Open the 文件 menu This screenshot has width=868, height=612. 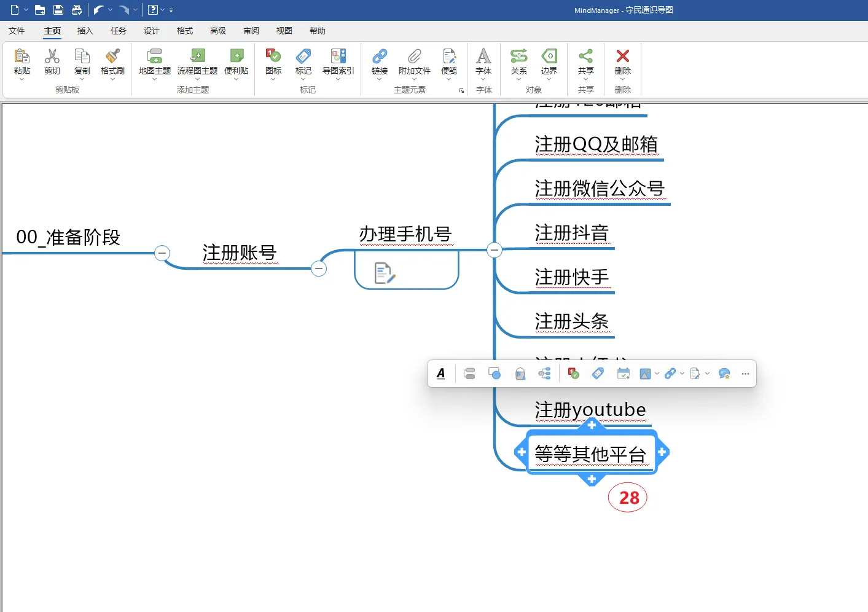pos(17,31)
